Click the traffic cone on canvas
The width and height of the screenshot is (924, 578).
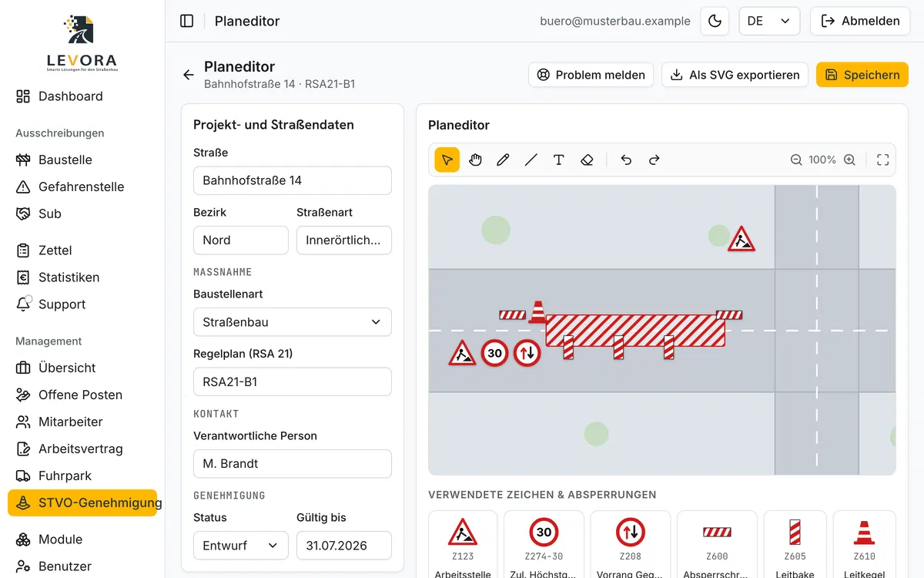537,311
